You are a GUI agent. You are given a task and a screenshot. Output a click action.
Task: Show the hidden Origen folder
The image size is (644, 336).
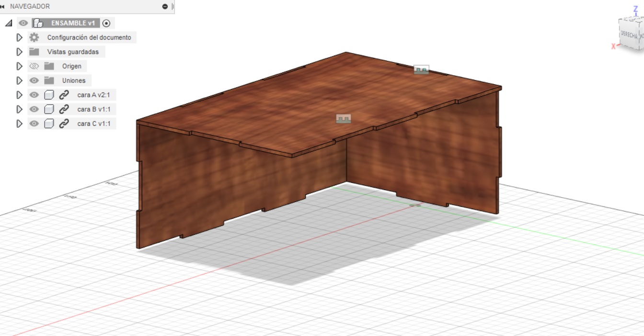(34, 66)
